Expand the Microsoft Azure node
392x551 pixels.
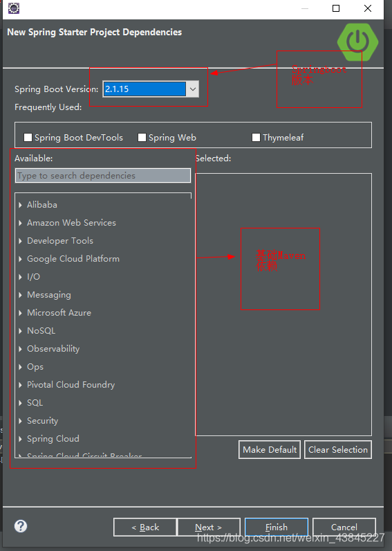tap(20, 313)
